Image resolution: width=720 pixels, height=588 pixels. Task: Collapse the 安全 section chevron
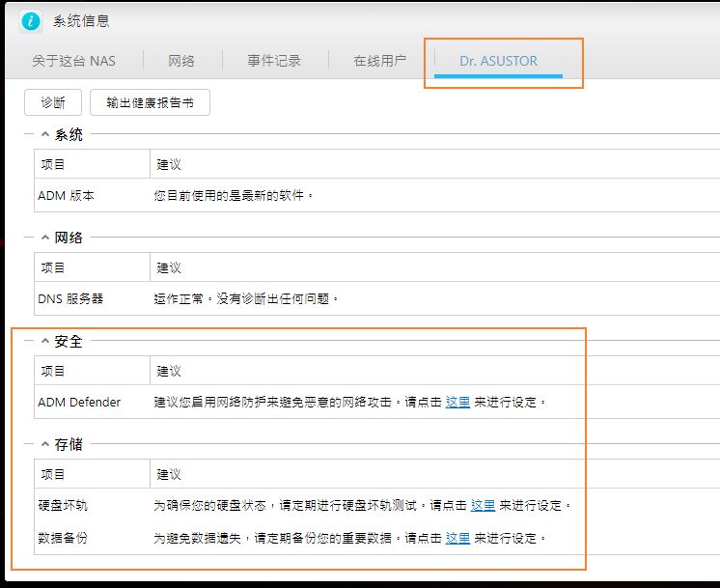coord(45,341)
